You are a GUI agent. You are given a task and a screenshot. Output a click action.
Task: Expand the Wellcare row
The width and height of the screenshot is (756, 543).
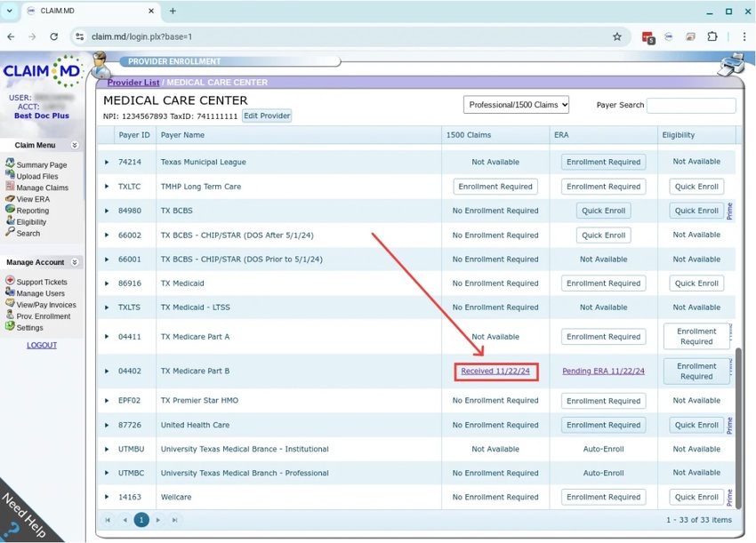(x=107, y=497)
